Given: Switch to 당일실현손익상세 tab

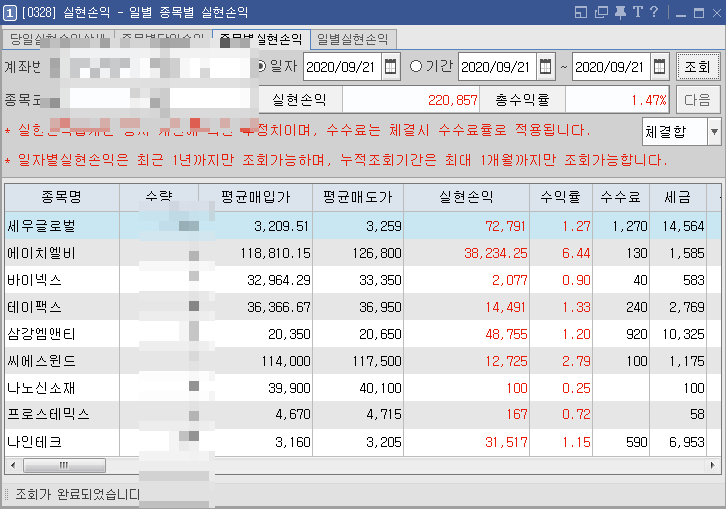Looking at the screenshot, I should click(58, 40).
